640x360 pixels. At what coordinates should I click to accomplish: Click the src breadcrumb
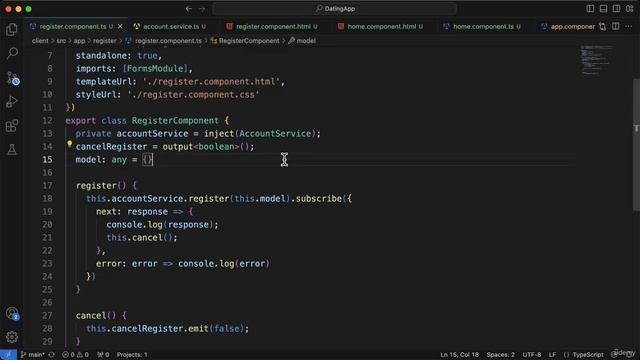[x=61, y=41]
